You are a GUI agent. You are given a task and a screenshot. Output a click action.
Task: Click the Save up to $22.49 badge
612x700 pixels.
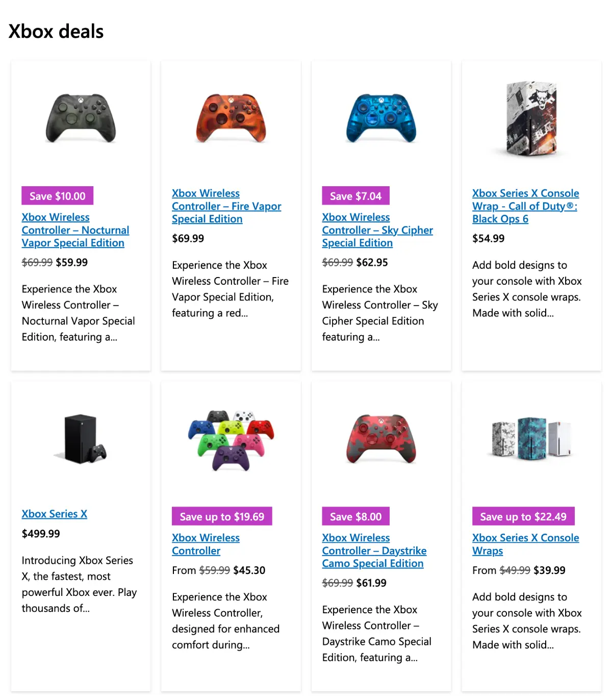(x=523, y=516)
